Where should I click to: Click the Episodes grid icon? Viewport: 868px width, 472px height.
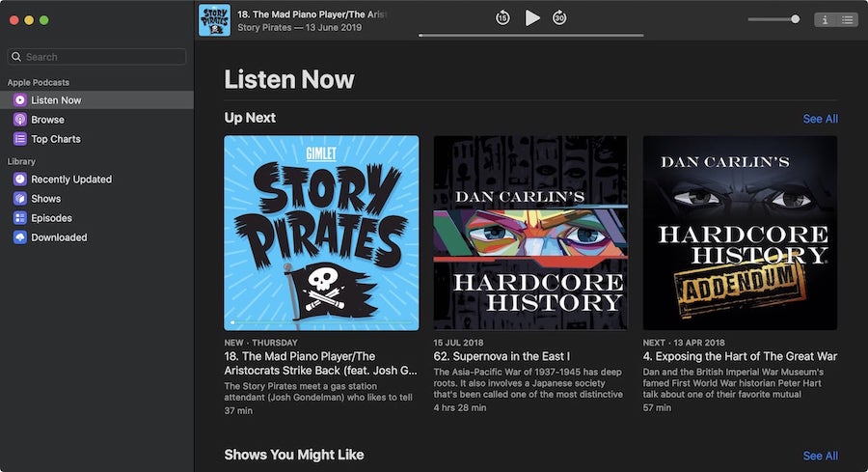(20, 218)
